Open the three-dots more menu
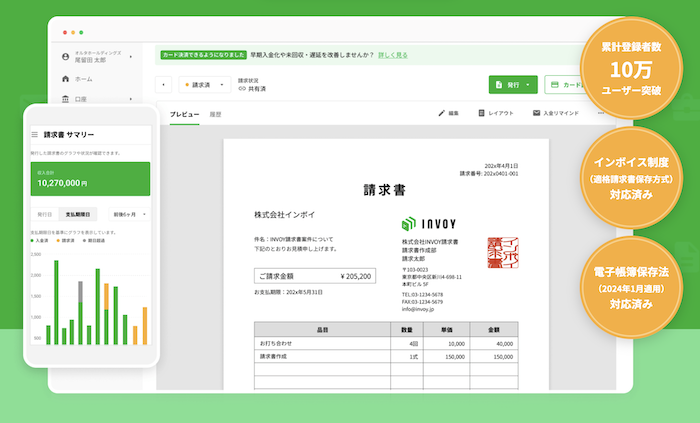 coord(601,113)
